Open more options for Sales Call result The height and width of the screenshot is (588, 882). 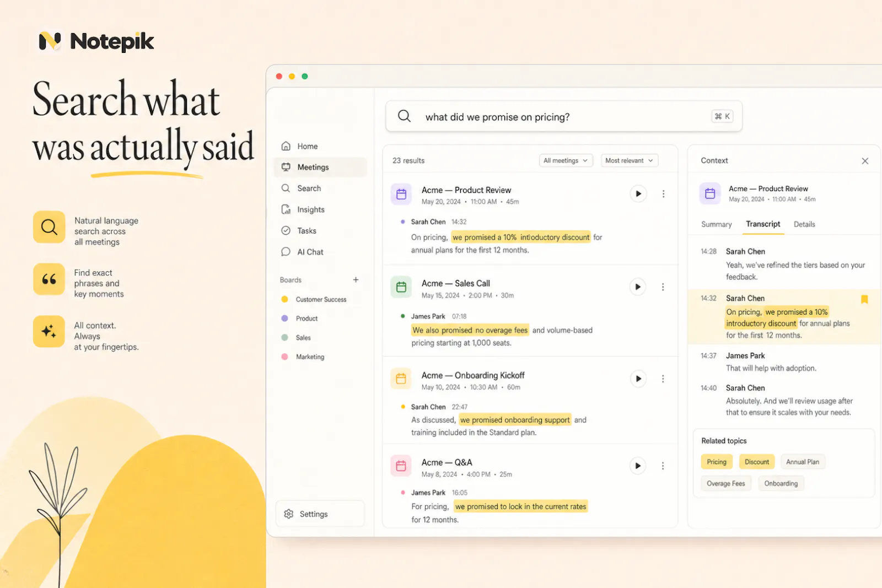(663, 287)
